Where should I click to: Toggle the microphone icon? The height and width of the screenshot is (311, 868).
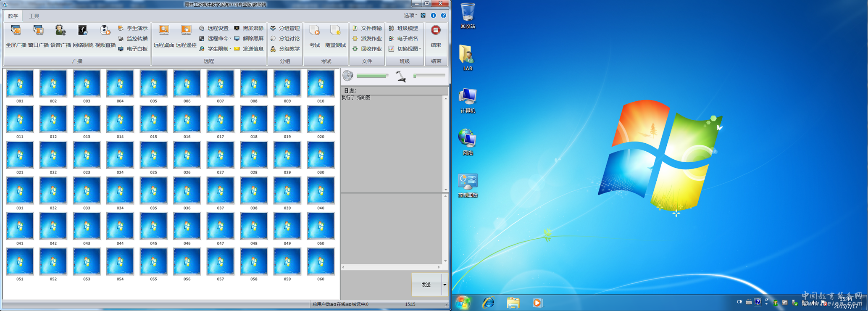click(401, 76)
